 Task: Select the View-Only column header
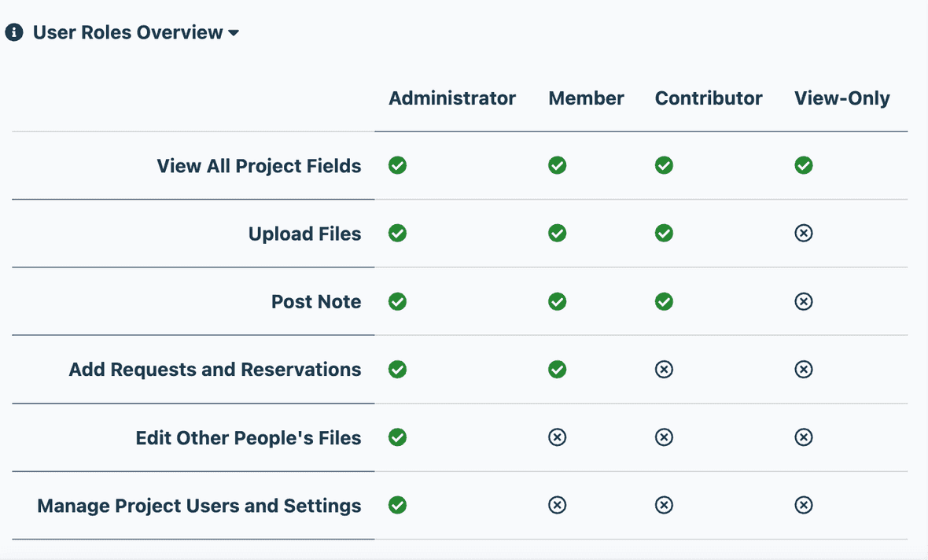coord(841,98)
